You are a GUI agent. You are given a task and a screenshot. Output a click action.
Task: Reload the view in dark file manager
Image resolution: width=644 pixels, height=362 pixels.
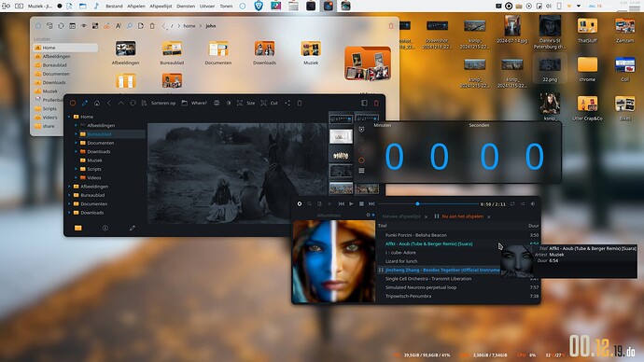[133, 103]
